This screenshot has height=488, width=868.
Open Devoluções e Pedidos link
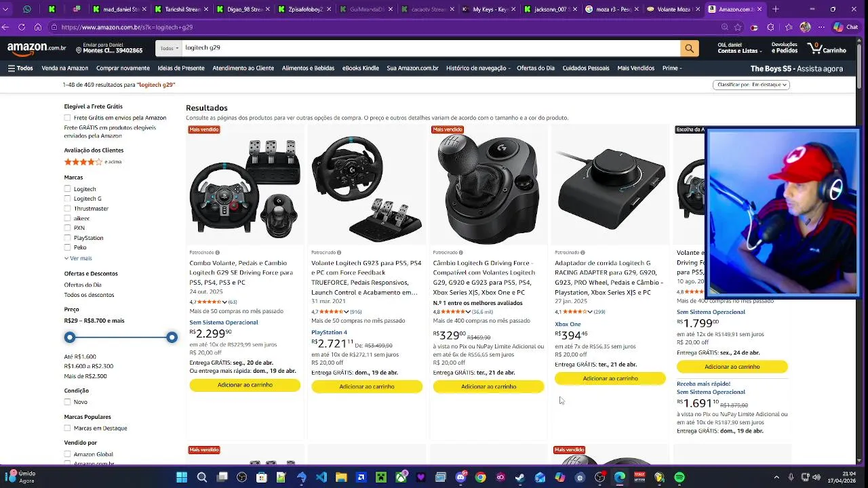[785, 48]
